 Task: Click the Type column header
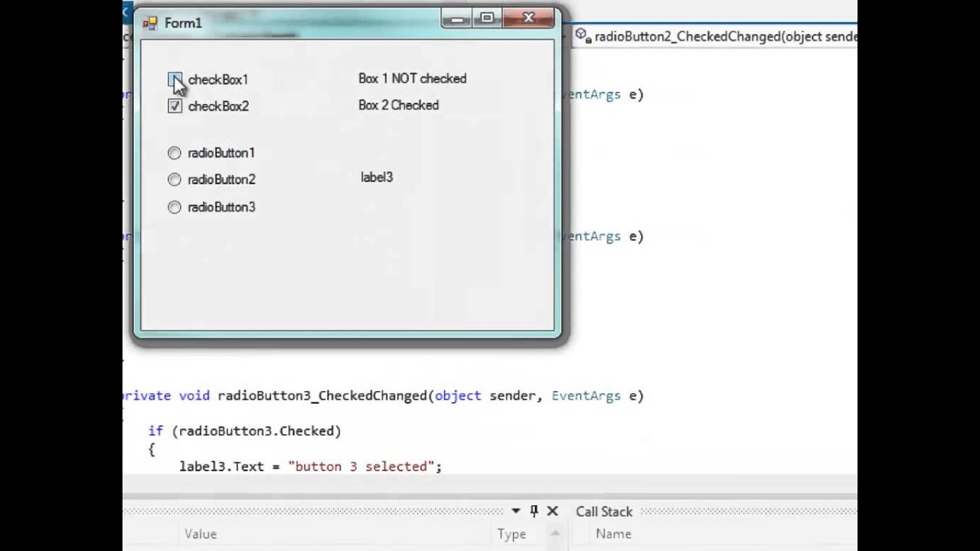511,534
